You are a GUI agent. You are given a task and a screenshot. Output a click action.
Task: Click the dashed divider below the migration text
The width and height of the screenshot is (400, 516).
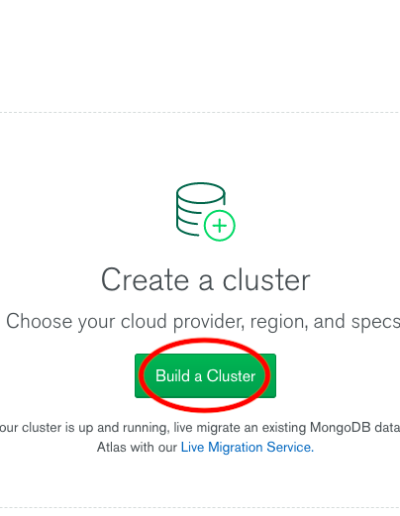(x=200, y=508)
